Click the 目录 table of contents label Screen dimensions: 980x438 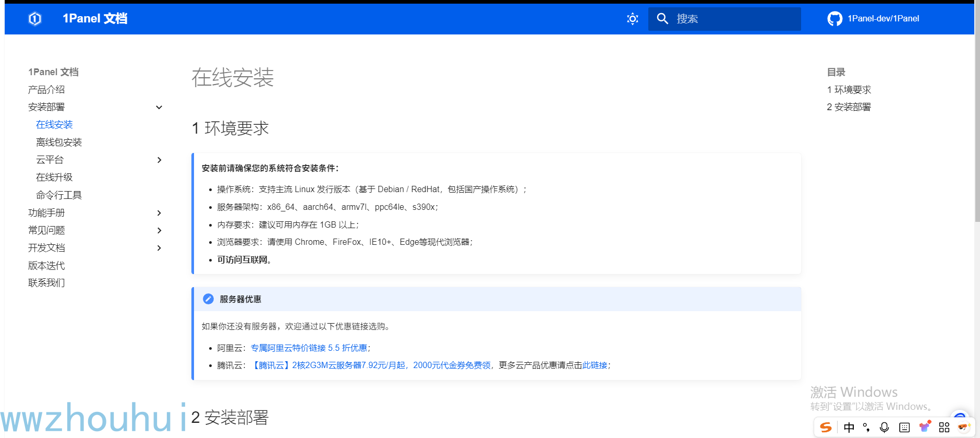pos(836,72)
